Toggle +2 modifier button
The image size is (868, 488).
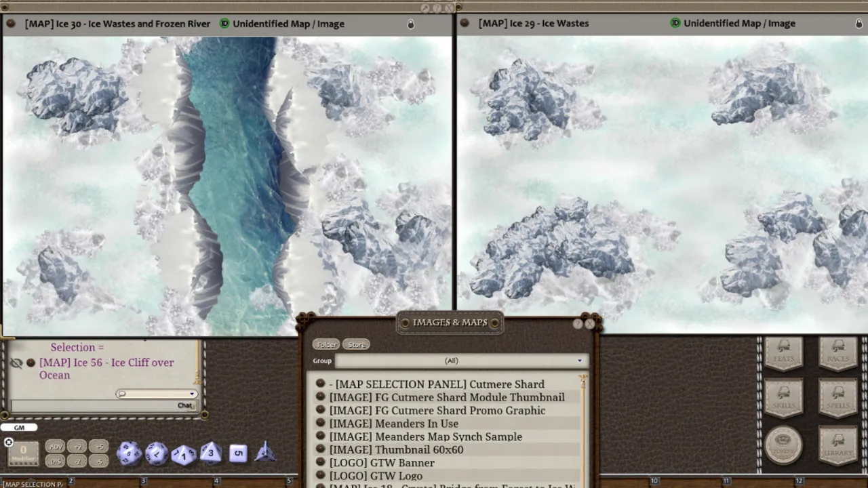click(77, 447)
